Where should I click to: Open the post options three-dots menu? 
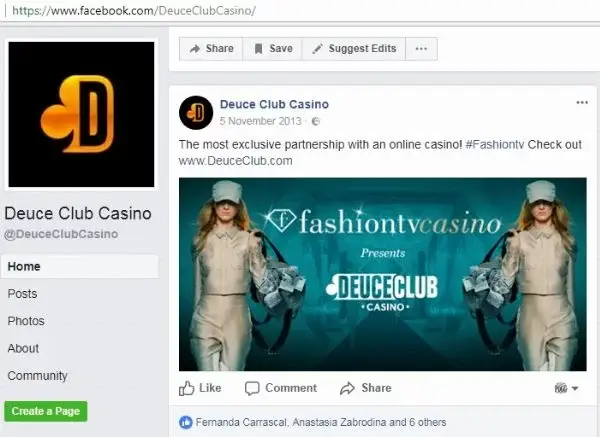(x=582, y=102)
